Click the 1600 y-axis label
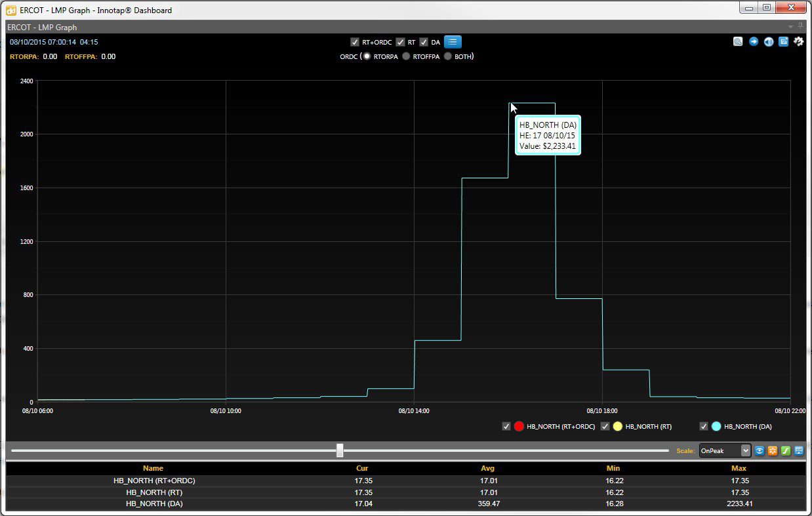 click(x=26, y=188)
